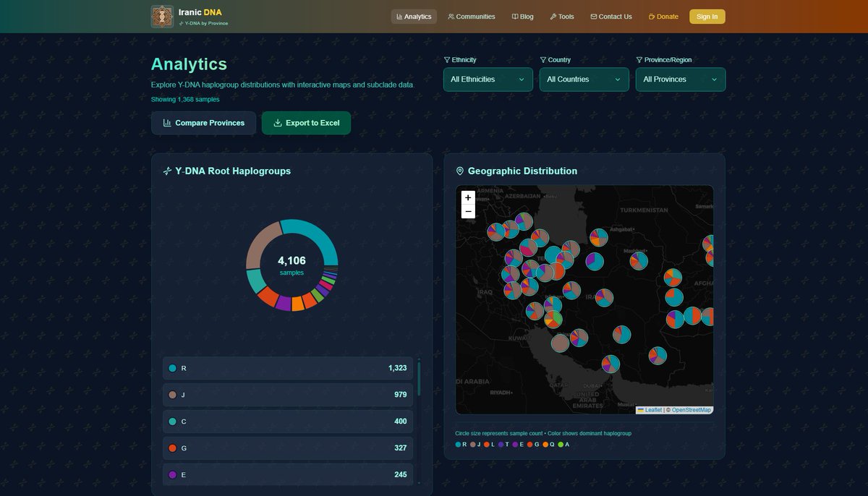Viewport: 868px width, 496px height.
Task: Click the Donate coffee-cup icon
Action: [x=652, y=17]
